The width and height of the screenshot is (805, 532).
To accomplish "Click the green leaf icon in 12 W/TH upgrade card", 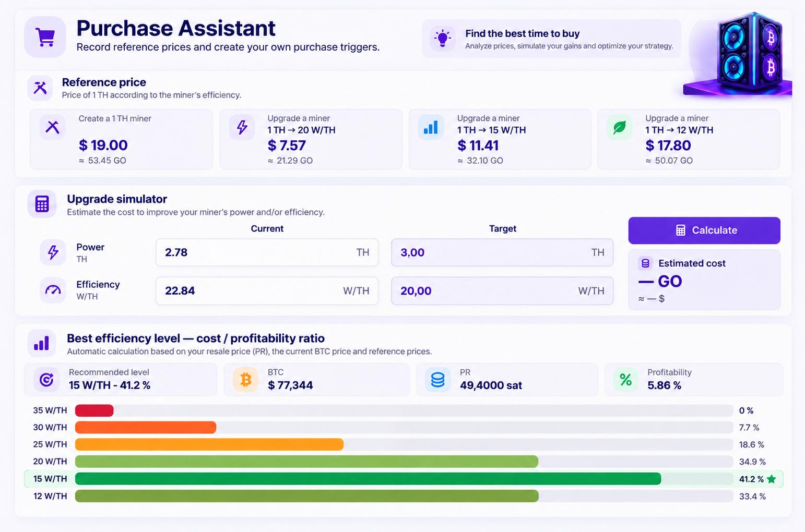I will pos(620,127).
